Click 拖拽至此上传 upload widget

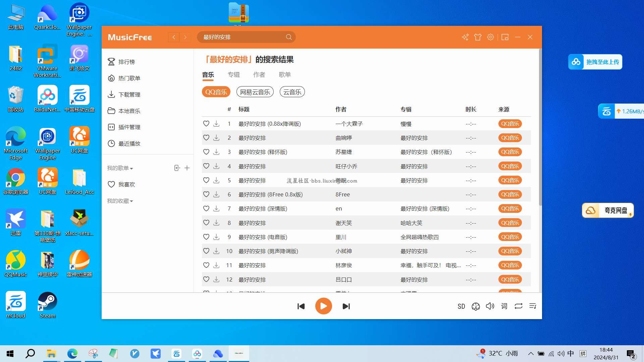click(595, 62)
